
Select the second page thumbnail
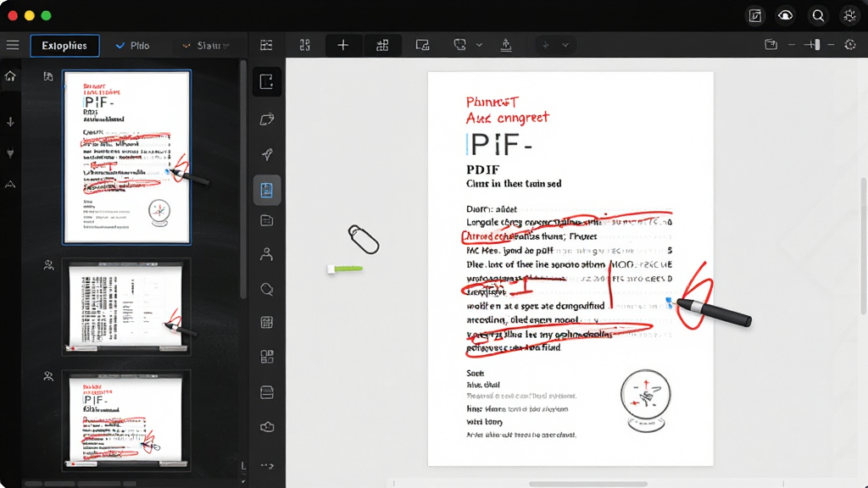(x=127, y=307)
